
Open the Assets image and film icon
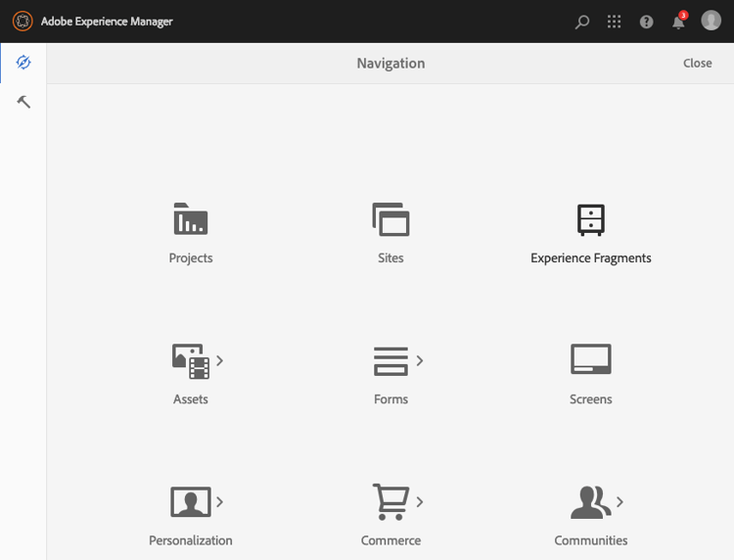[x=191, y=361]
